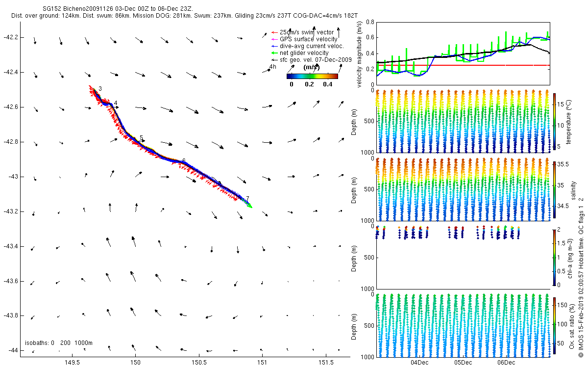588x368 pixels.
Task: Click the blue dive-avg current legend arrow
Action: [274, 46]
